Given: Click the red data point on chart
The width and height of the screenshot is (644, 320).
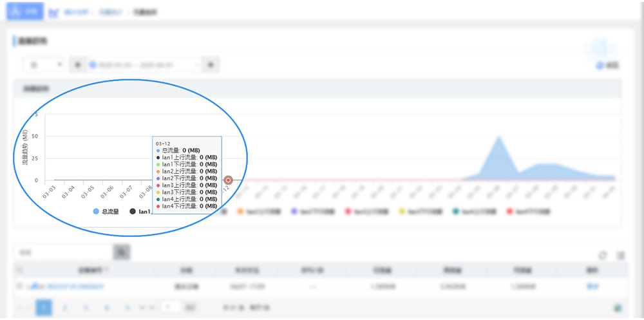Looking at the screenshot, I should point(228,180).
